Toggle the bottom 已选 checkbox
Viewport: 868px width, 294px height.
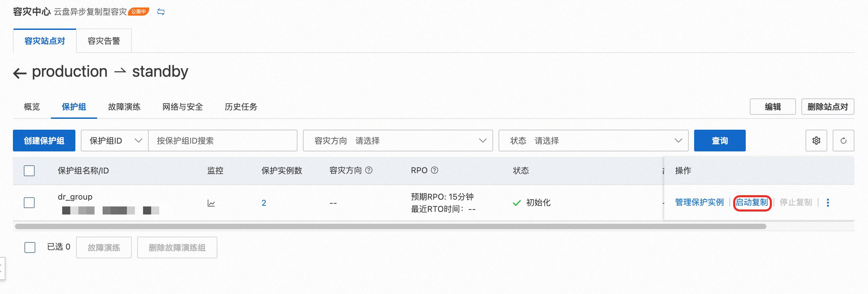pos(30,247)
